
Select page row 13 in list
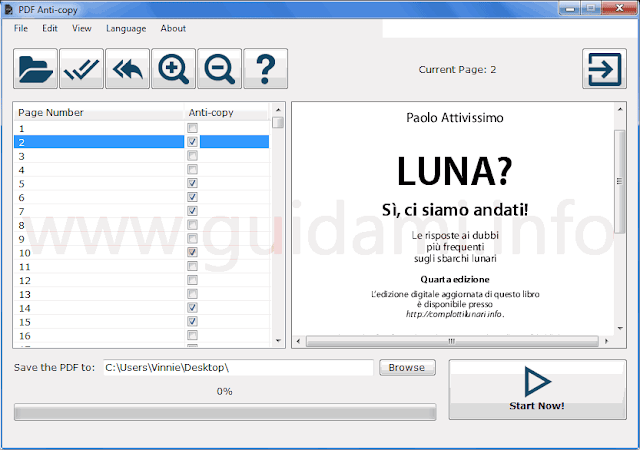[142, 294]
